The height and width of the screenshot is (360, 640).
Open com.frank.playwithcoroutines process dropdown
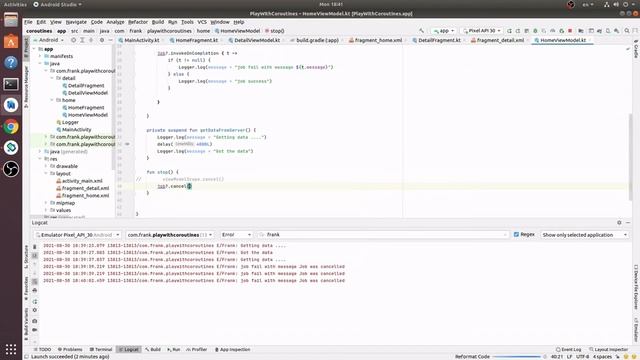pyautogui.click(x=170, y=235)
